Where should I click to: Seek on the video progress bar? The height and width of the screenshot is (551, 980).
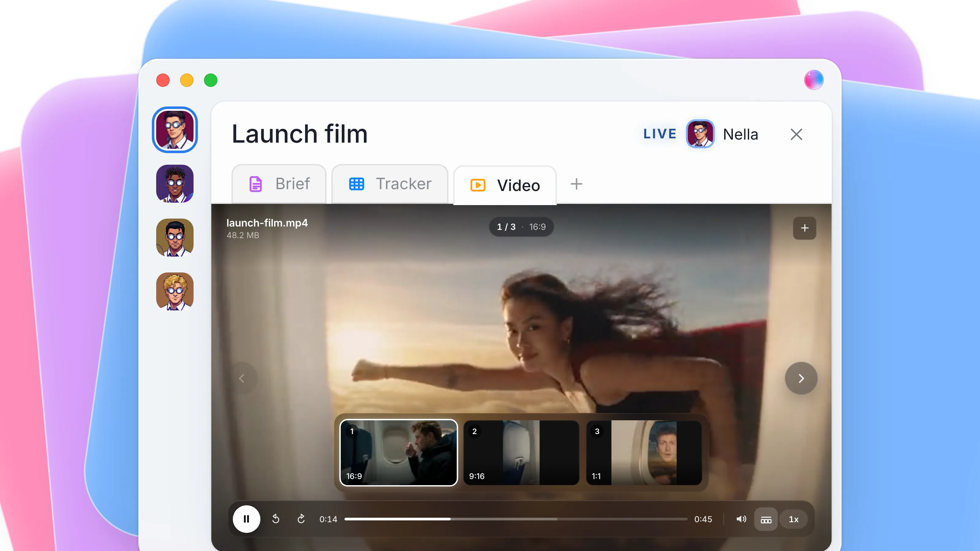click(516, 519)
